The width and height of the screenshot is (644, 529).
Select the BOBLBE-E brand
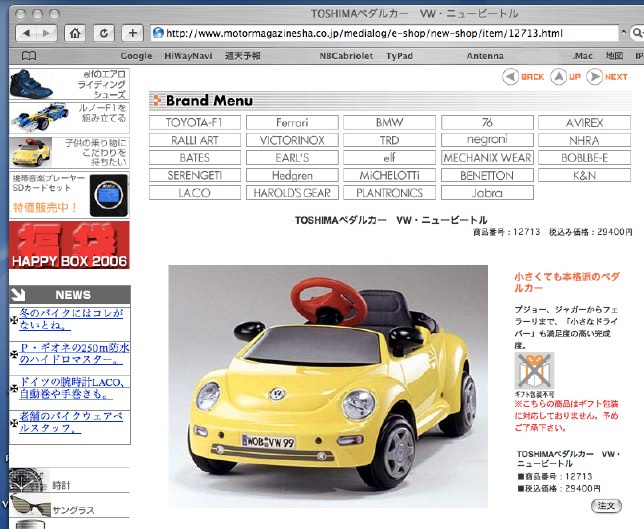pyautogui.click(x=584, y=158)
